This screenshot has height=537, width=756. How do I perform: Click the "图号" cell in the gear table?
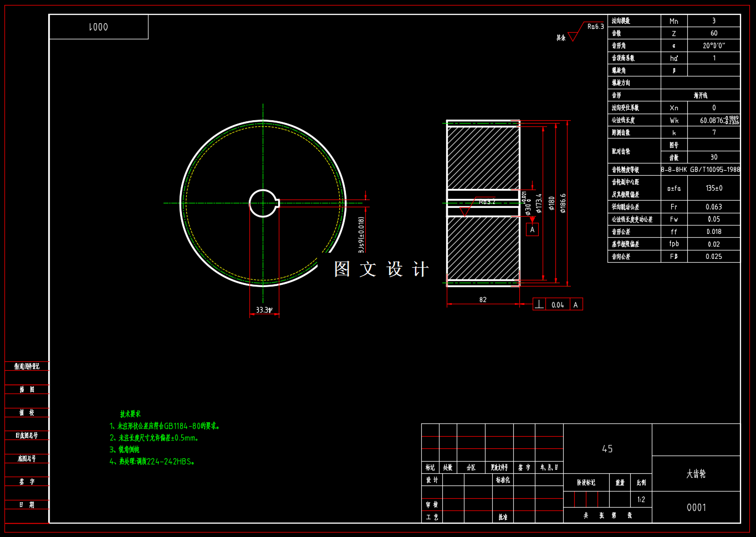point(674,145)
